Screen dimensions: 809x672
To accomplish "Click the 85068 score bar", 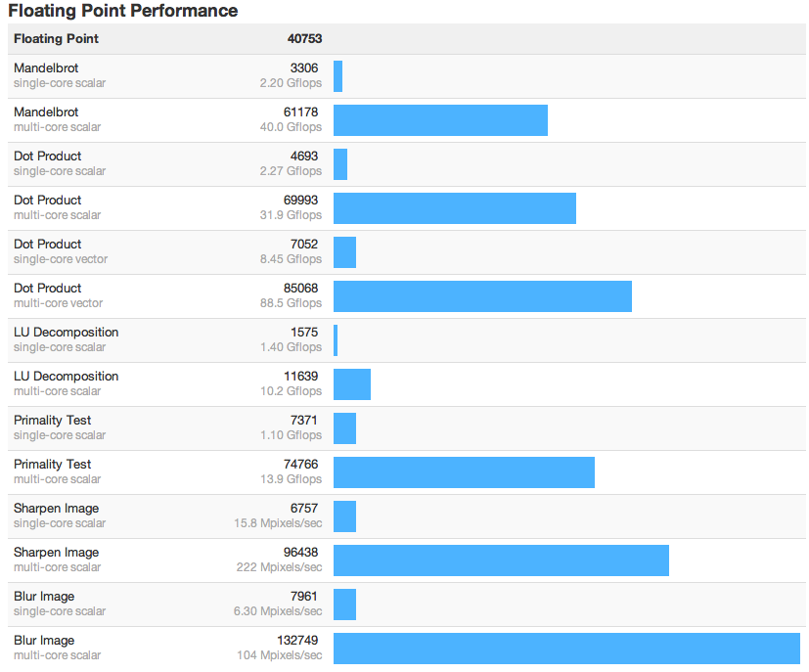I will coord(482,296).
